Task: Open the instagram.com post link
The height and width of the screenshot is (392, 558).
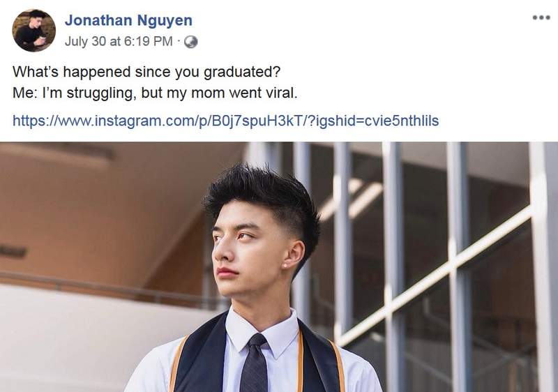Action: point(225,121)
